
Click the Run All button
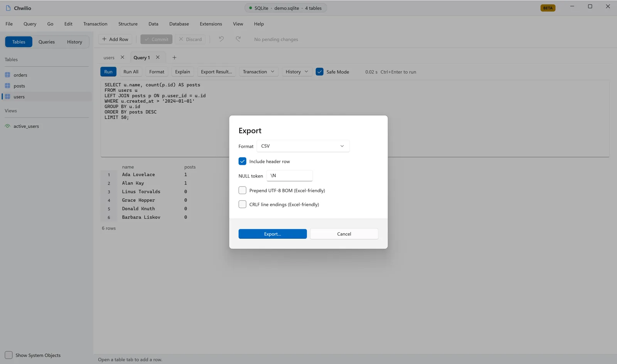[131, 72]
